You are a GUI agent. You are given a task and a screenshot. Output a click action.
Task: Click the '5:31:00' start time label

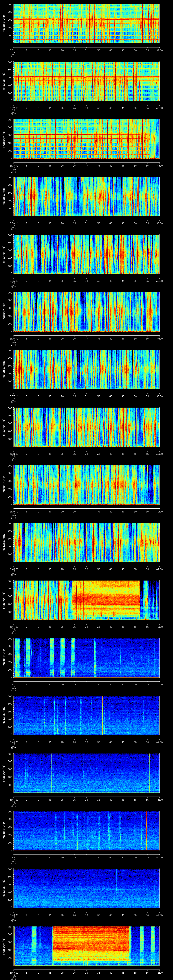[14, 50]
